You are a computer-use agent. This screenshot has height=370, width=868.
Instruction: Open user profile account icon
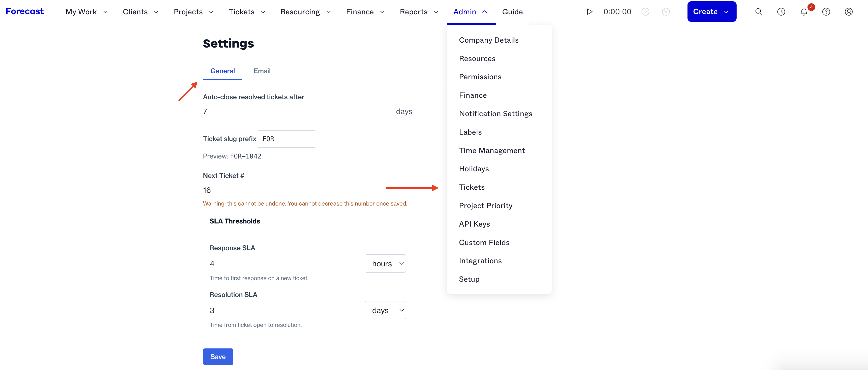pyautogui.click(x=849, y=12)
